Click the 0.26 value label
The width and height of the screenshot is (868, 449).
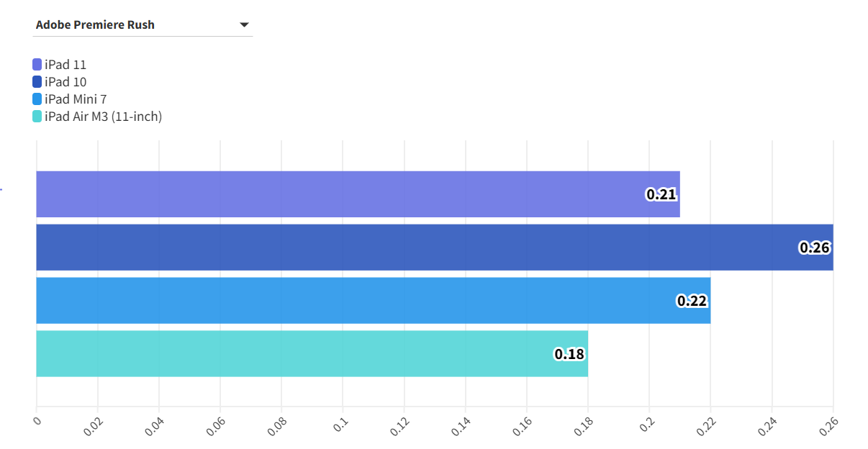[x=815, y=248]
